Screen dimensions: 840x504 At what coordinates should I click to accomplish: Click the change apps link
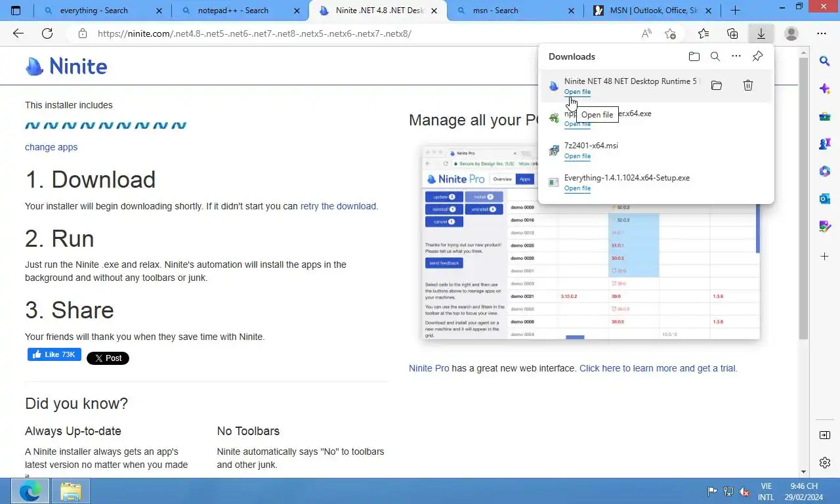coord(51,147)
